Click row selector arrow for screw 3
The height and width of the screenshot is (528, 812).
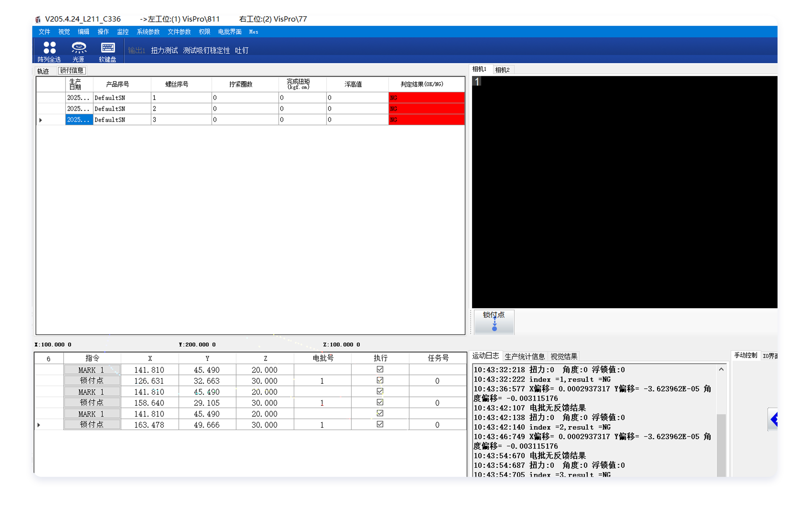point(41,120)
